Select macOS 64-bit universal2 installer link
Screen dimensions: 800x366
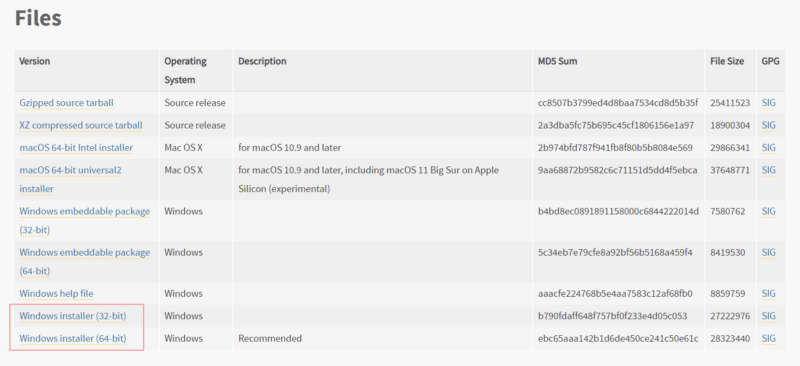(x=70, y=179)
